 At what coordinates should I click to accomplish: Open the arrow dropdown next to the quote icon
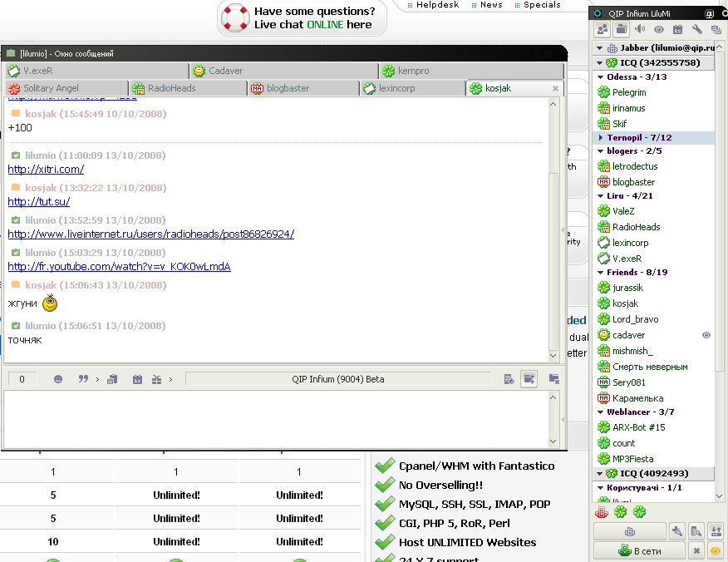tap(97, 379)
